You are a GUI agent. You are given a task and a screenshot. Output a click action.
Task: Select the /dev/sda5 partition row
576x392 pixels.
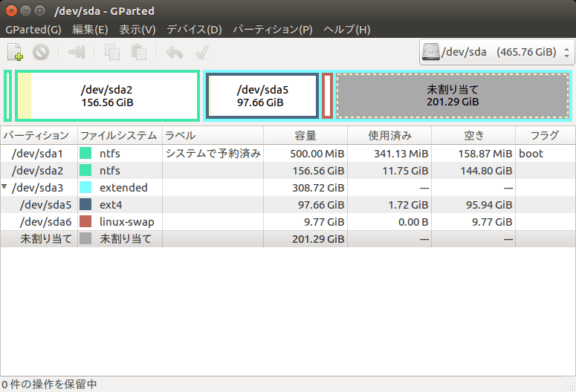288,204
